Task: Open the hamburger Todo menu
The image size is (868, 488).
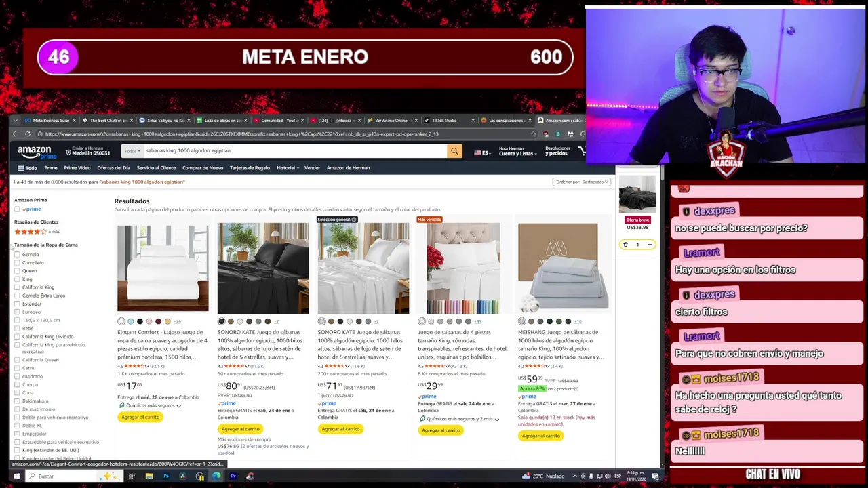Action: 27,168
